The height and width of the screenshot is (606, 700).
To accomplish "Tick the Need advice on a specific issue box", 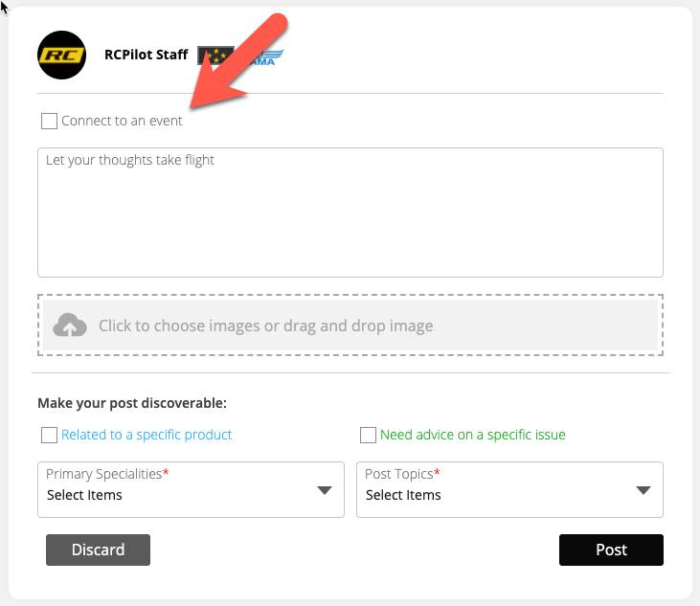I will [x=368, y=436].
